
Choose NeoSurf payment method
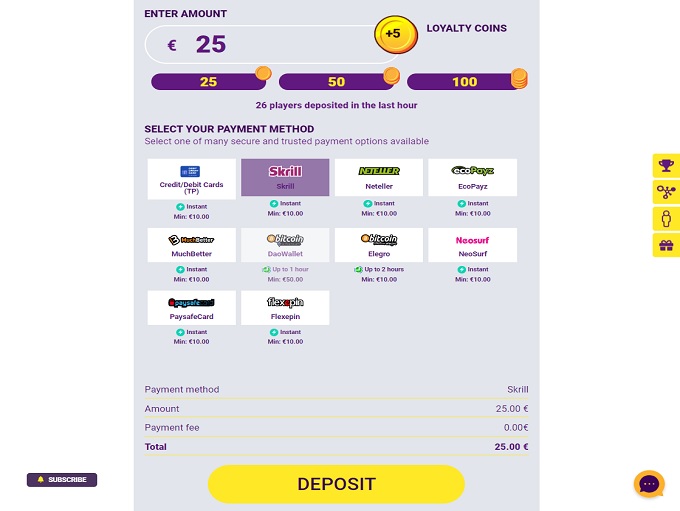[x=473, y=245]
